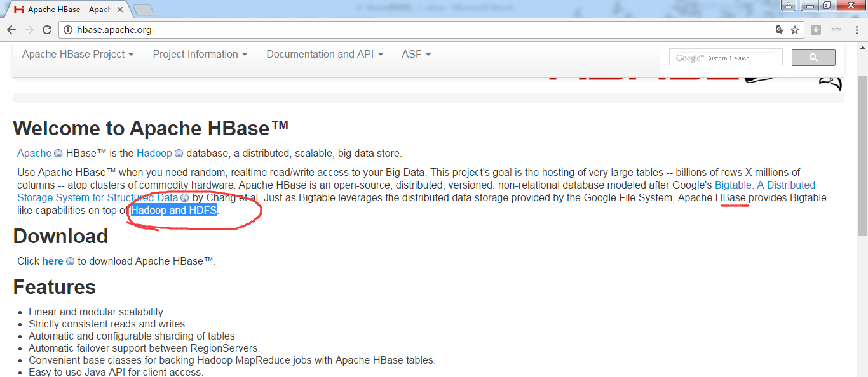
Task: Bookmark this page with the star
Action: tap(795, 30)
